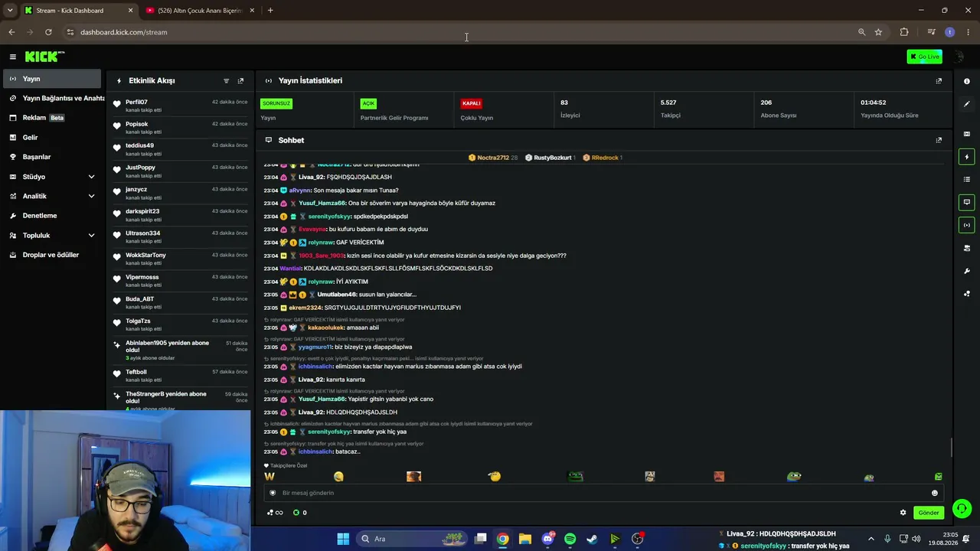980x551 pixels.
Task: Click the green headset support bubble
Action: 962,508
